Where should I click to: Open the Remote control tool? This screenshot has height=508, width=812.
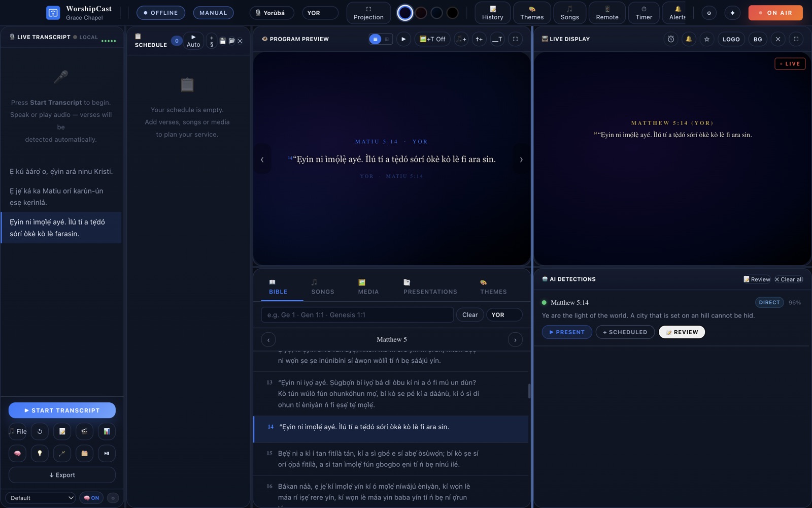coord(607,13)
